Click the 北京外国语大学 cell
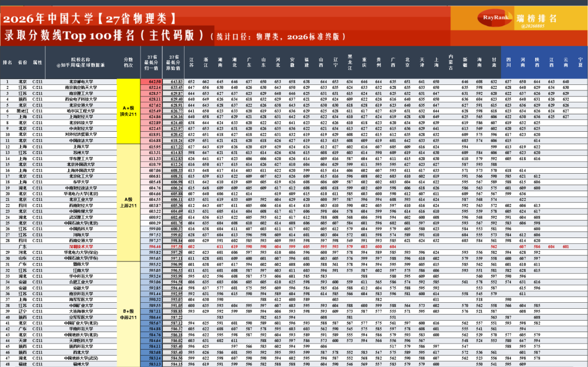This screenshot has width=588, height=367. [x=81, y=164]
